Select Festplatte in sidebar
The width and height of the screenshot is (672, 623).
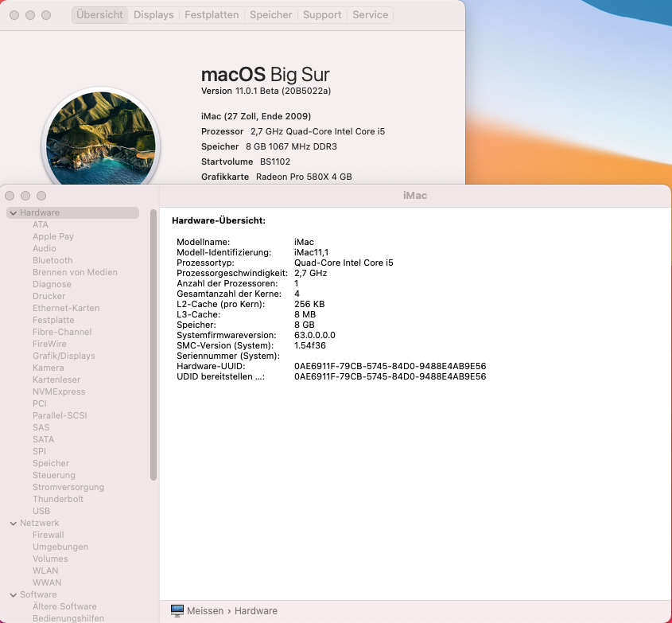[x=53, y=321]
